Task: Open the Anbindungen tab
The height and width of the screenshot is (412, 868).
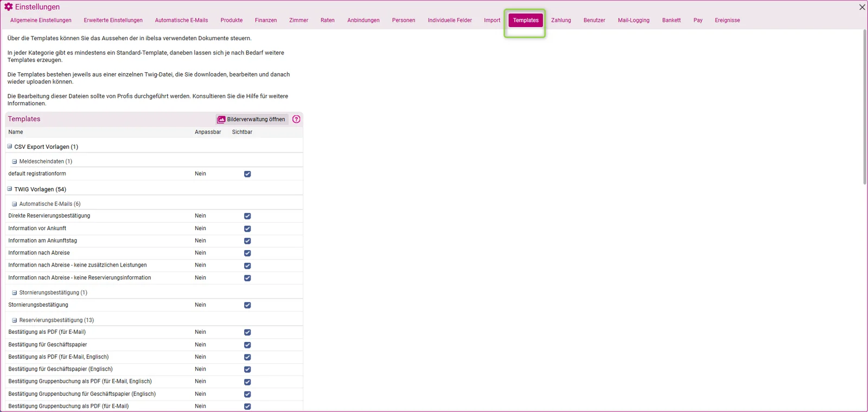Action: [x=363, y=21]
